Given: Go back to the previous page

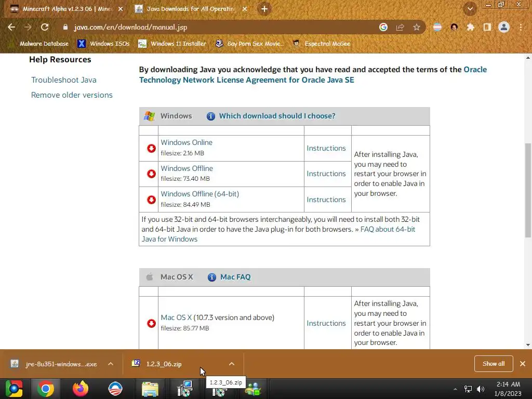Looking at the screenshot, I should click(11, 27).
